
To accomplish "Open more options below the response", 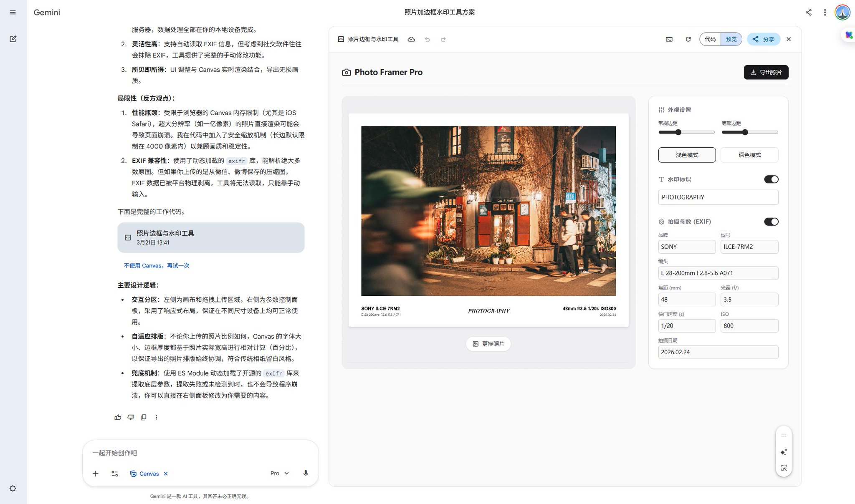I will point(156,417).
